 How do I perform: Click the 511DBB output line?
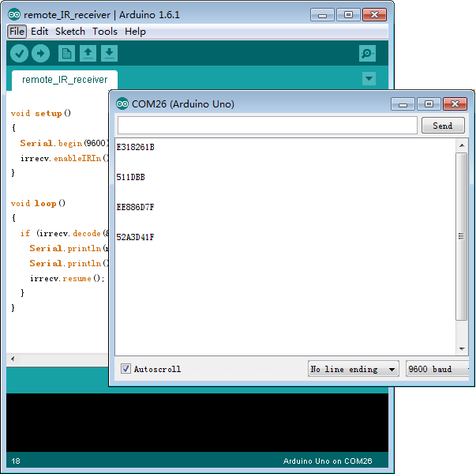click(130, 177)
